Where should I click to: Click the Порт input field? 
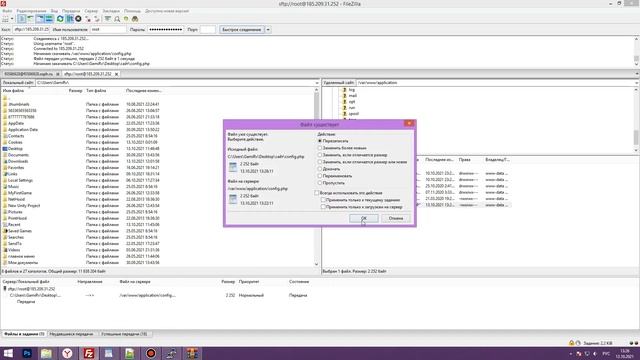(x=208, y=29)
